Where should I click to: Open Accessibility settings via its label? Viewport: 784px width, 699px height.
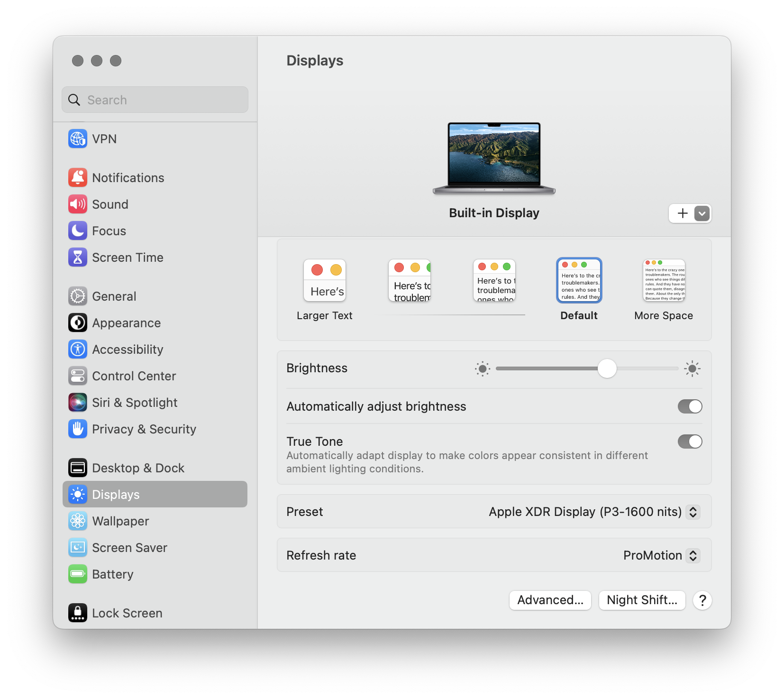(128, 349)
